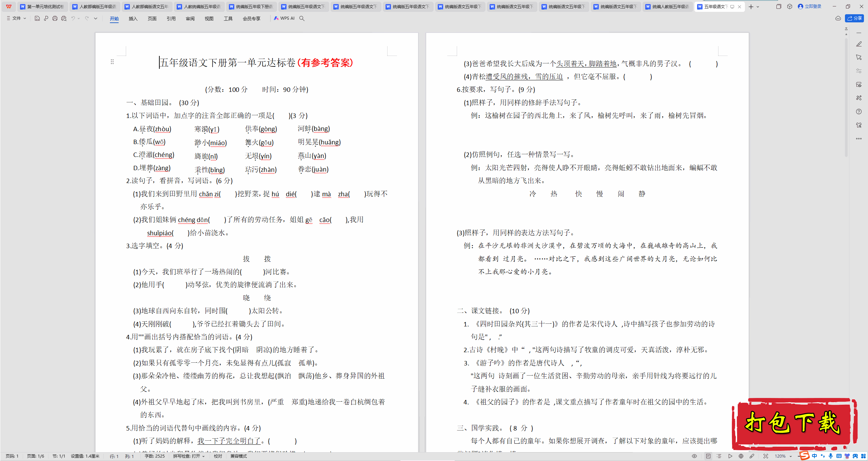Switch to outline view in the status bar

(719, 456)
